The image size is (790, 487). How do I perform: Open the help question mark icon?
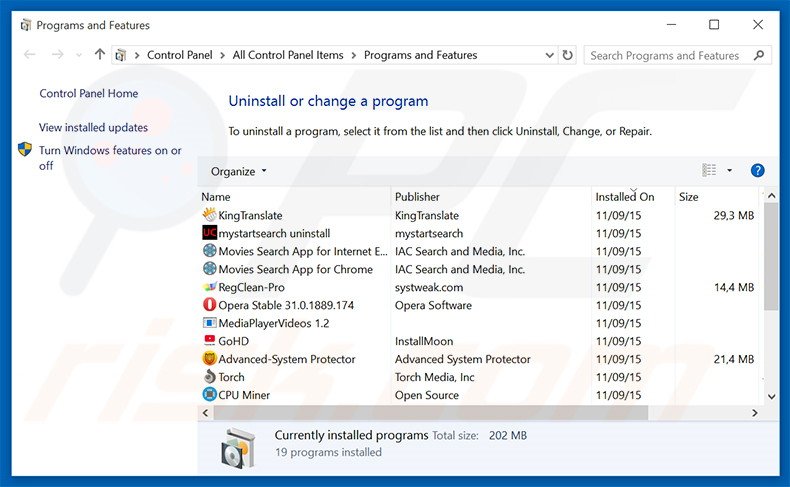click(x=757, y=171)
